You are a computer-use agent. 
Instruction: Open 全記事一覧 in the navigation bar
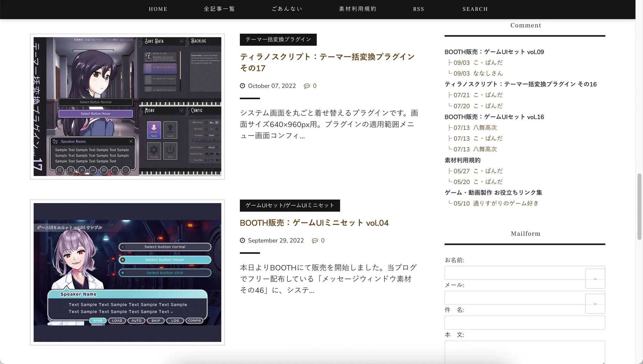pos(219,9)
